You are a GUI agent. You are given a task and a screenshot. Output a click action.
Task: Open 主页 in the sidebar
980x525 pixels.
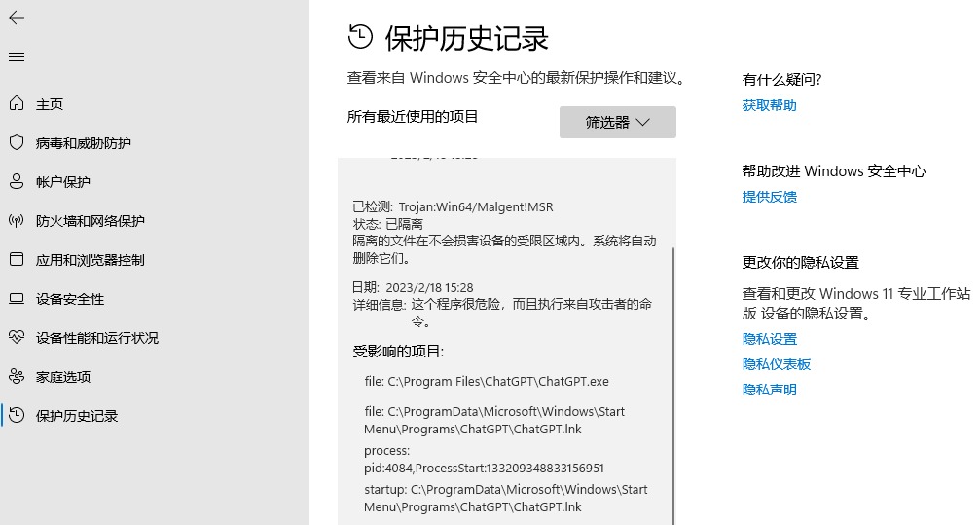click(50, 104)
